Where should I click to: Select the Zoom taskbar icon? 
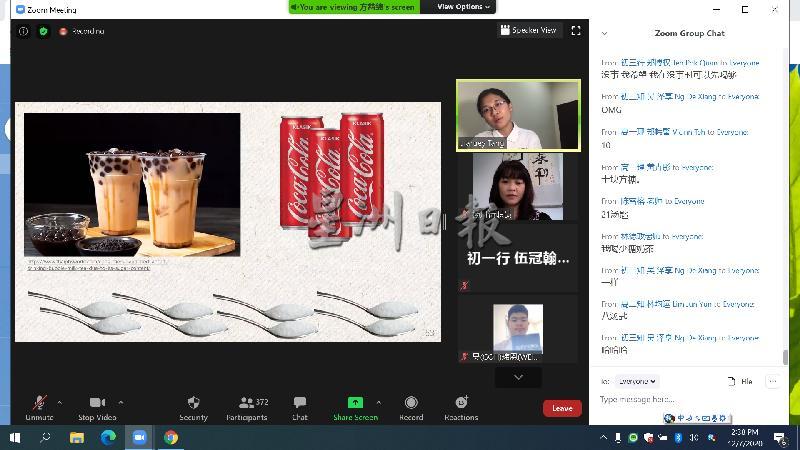click(139, 438)
